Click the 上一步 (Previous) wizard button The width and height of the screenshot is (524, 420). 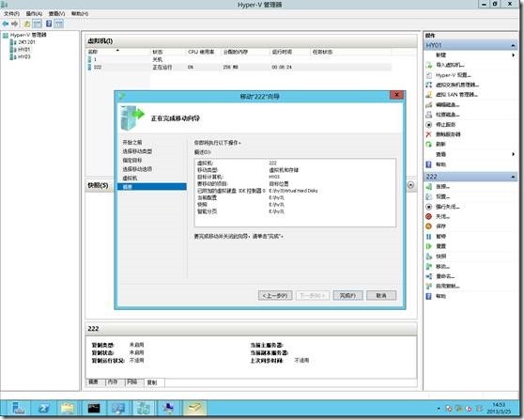(275, 296)
